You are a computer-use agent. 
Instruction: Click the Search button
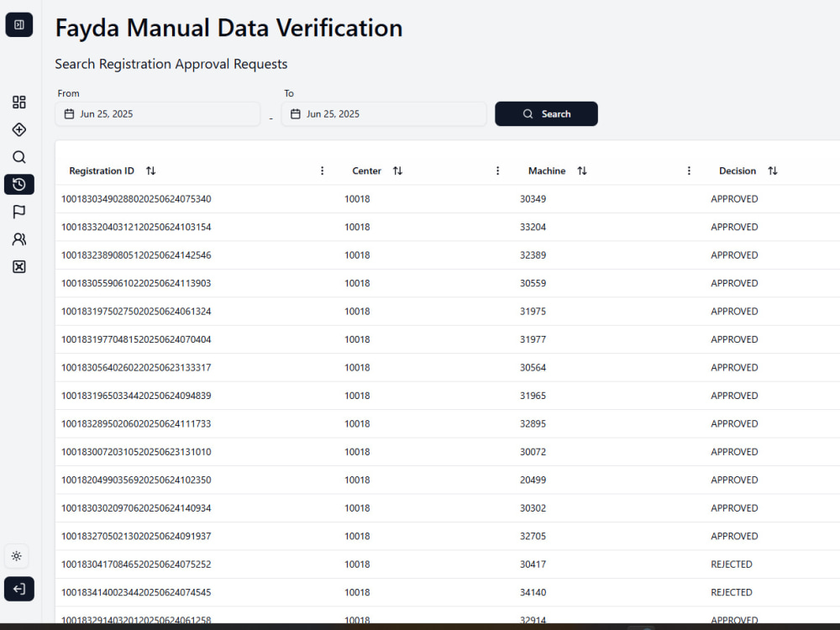pos(547,114)
